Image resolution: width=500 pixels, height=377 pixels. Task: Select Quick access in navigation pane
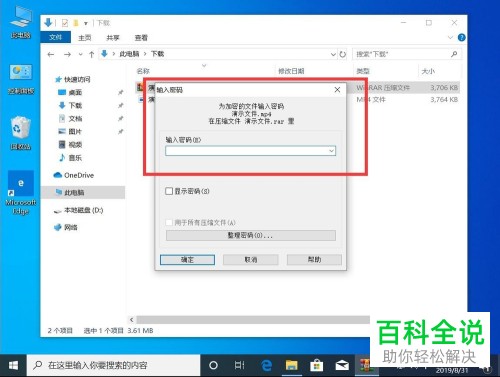click(x=73, y=79)
